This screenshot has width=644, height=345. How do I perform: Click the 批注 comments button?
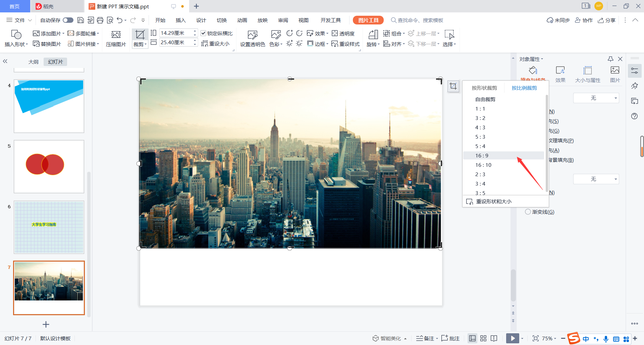(450, 338)
